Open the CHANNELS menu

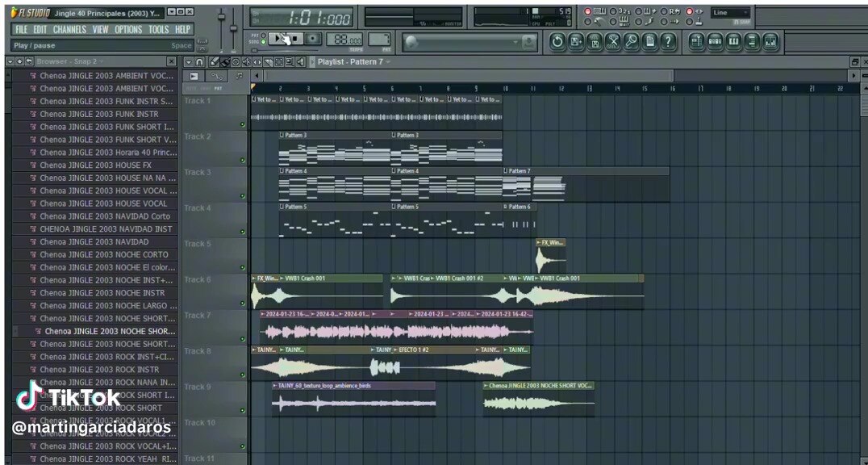70,29
